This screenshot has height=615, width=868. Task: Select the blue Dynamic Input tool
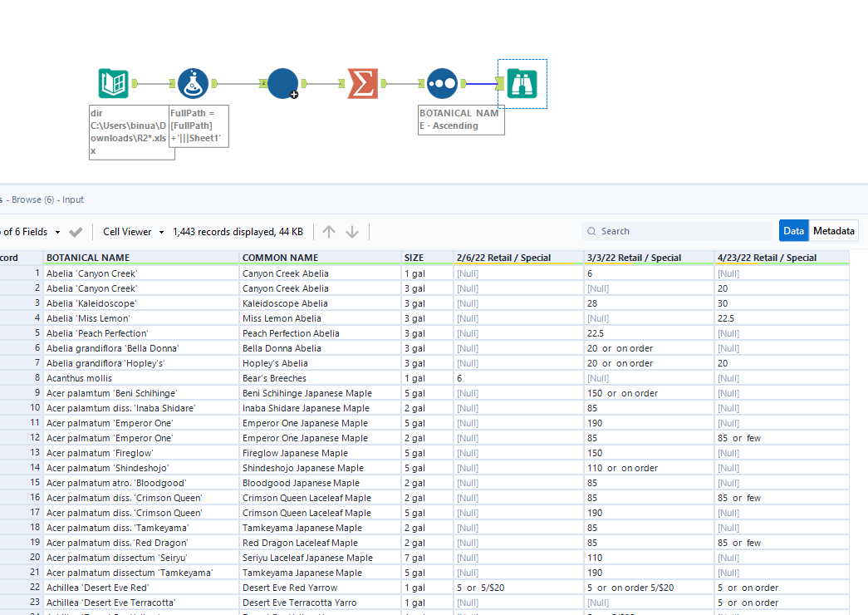pyautogui.click(x=282, y=83)
